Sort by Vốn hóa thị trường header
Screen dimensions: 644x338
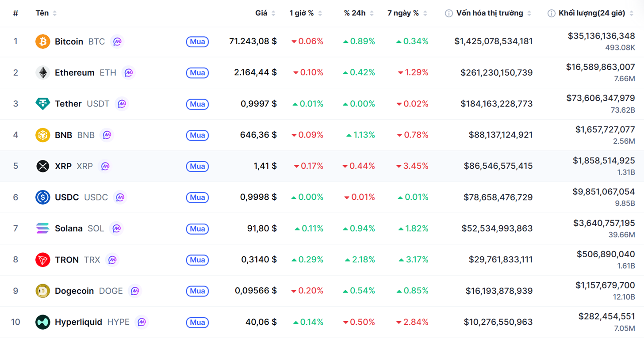point(494,13)
